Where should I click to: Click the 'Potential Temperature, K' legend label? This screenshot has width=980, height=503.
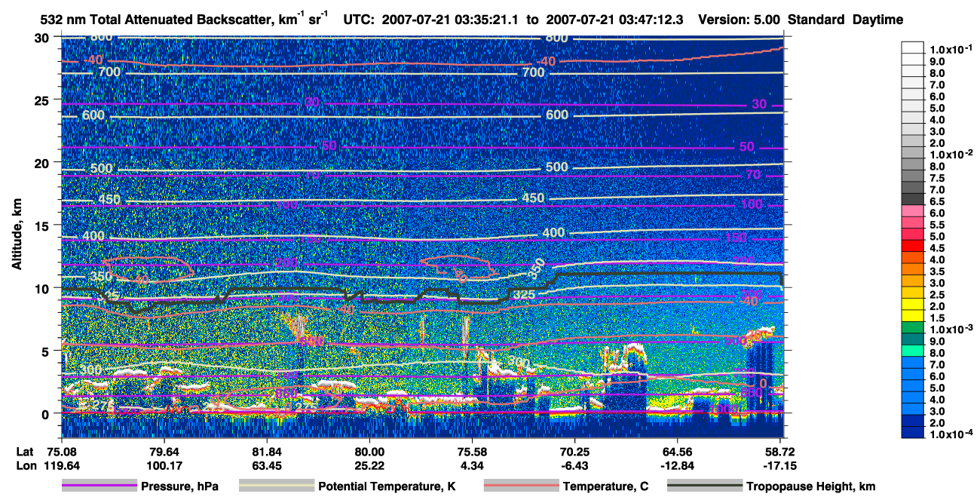tap(387, 487)
